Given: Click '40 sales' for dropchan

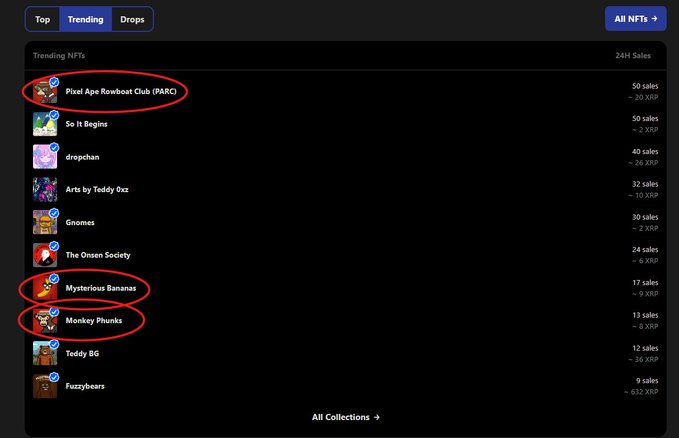Looking at the screenshot, I should [645, 152].
